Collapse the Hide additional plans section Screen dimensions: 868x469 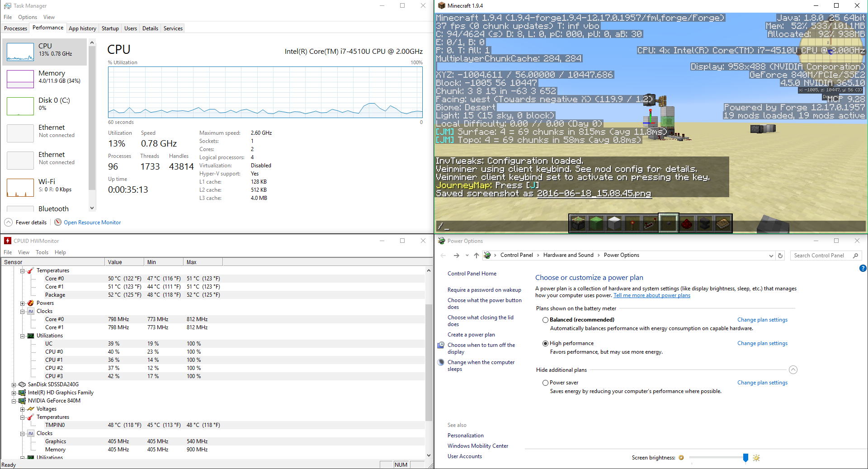pos(793,370)
